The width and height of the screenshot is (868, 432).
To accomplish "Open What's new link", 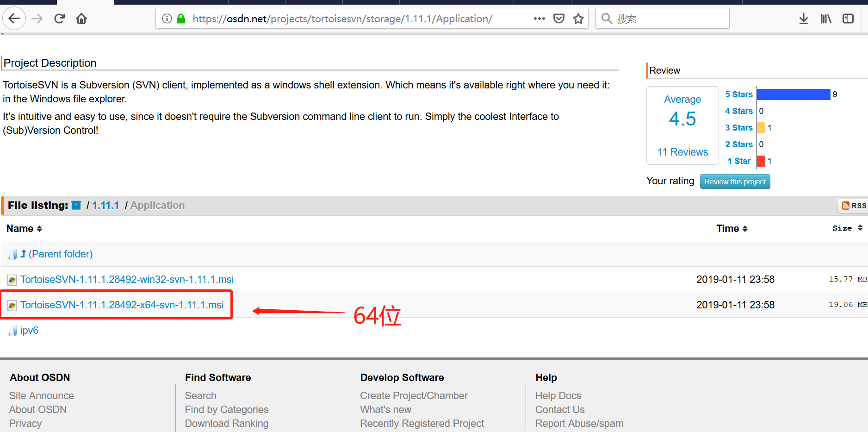I will (386, 409).
